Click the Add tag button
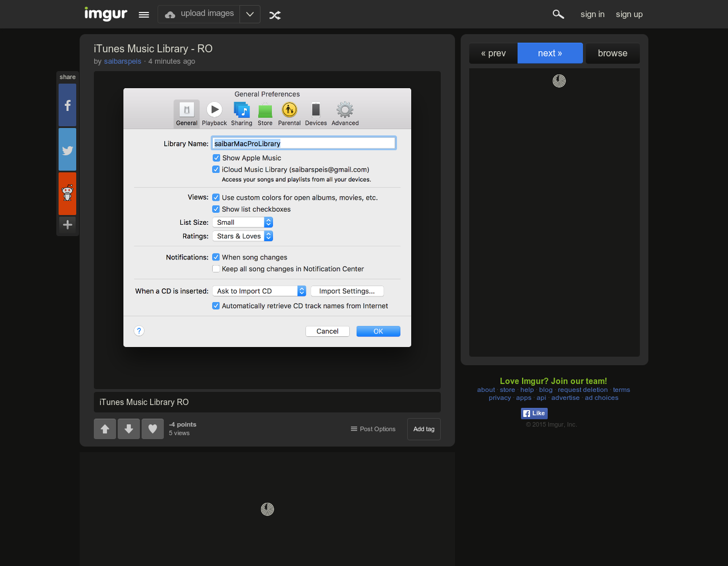 tap(424, 429)
